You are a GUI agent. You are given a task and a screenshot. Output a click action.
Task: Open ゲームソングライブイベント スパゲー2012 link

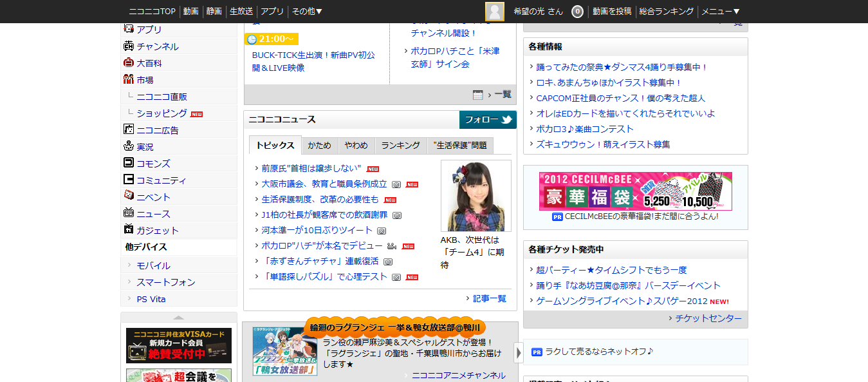click(x=622, y=301)
